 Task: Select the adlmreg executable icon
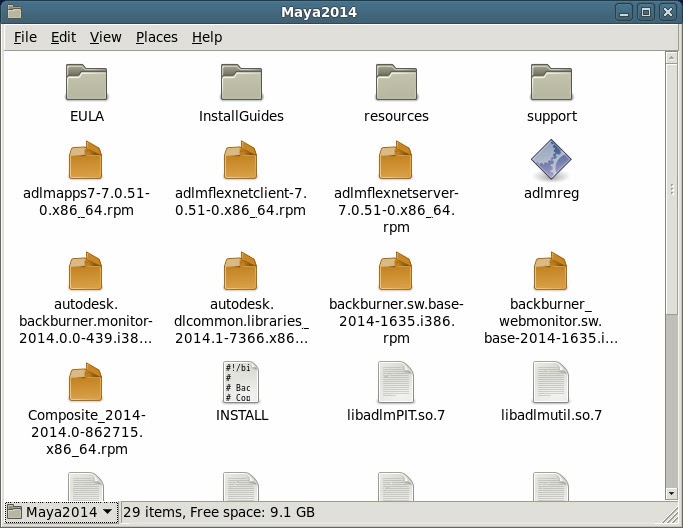click(x=551, y=159)
